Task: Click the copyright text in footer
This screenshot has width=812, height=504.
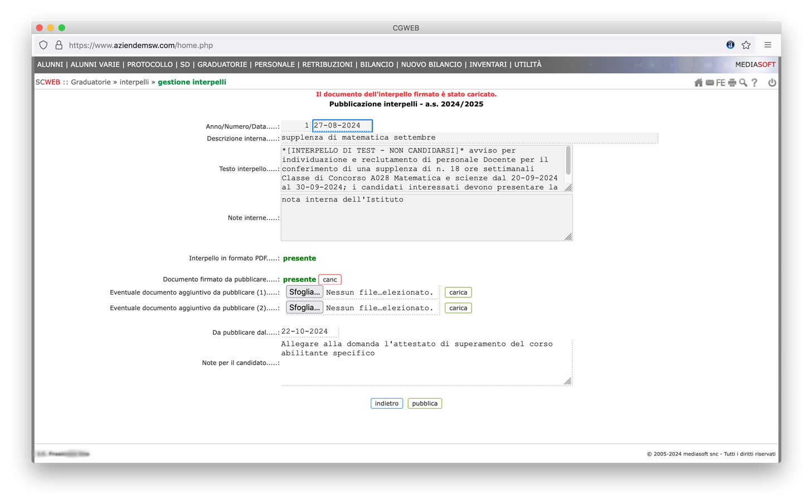Action: click(x=711, y=454)
